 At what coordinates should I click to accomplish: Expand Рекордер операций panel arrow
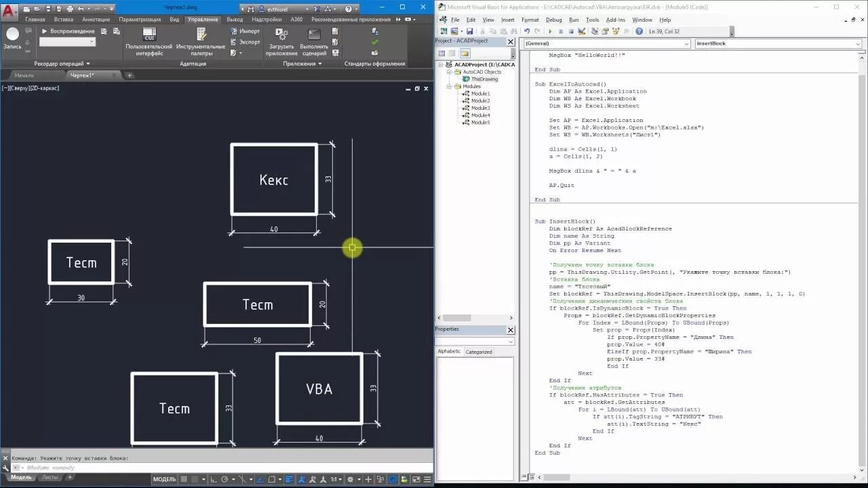pos(88,64)
